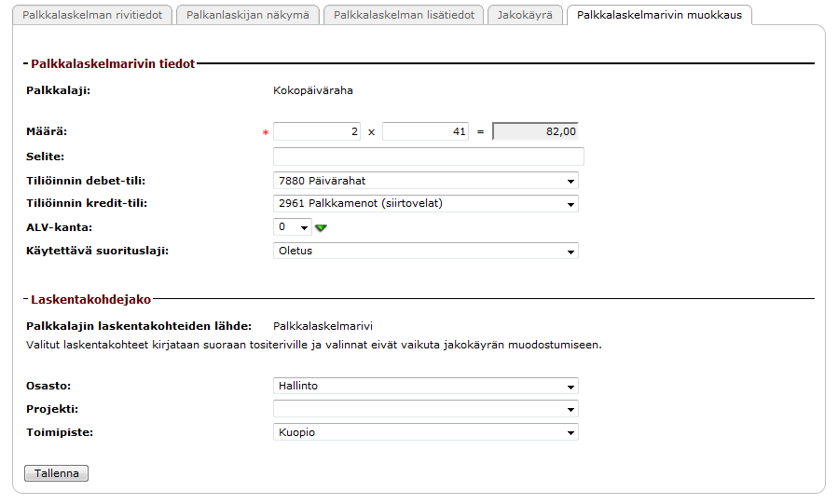Open the ALV-kanta rate dropdown

[293, 227]
